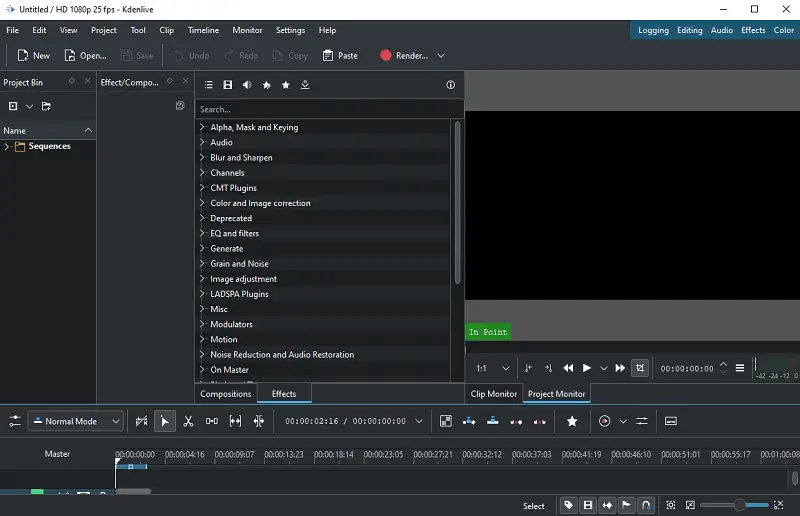Open the subtitle tool icon
The height and width of the screenshot is (516, 800).
(x=670, y=421)
